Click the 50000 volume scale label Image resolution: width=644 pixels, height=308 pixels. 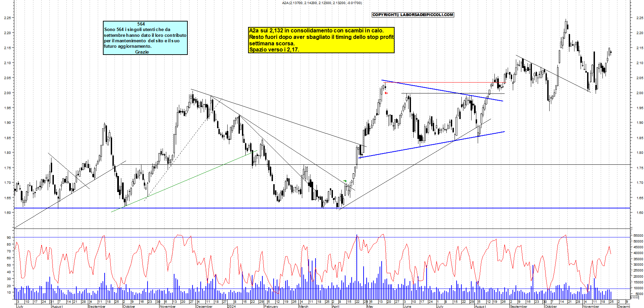638,241
